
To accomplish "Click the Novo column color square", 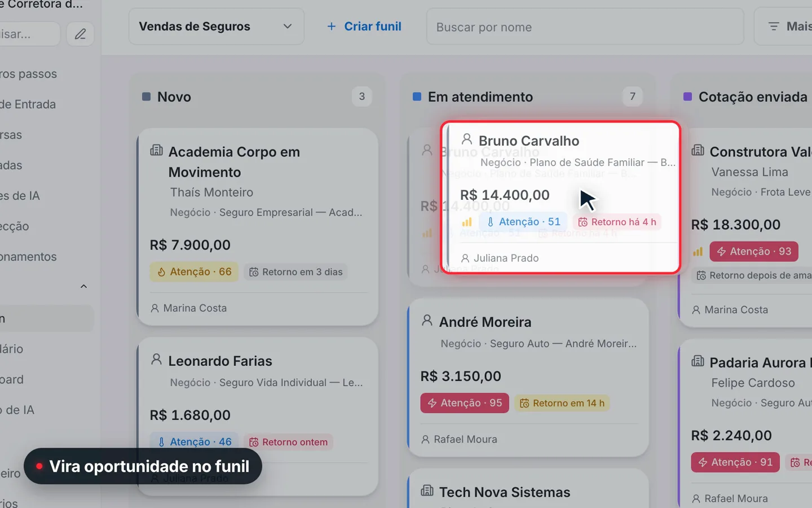I will click(x=146, y=97).
